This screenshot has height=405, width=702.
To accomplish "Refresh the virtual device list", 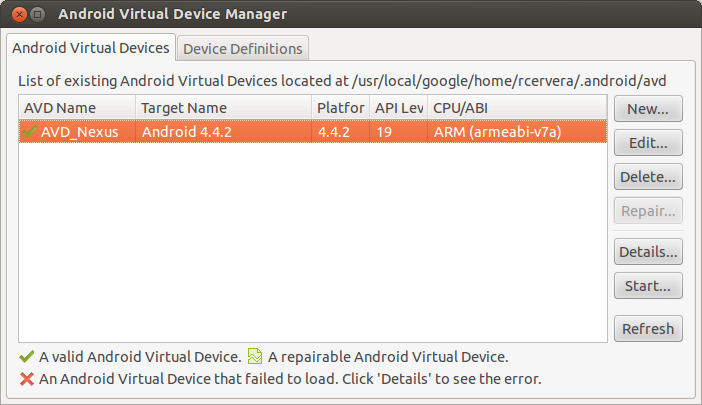I will coord(648,328).
